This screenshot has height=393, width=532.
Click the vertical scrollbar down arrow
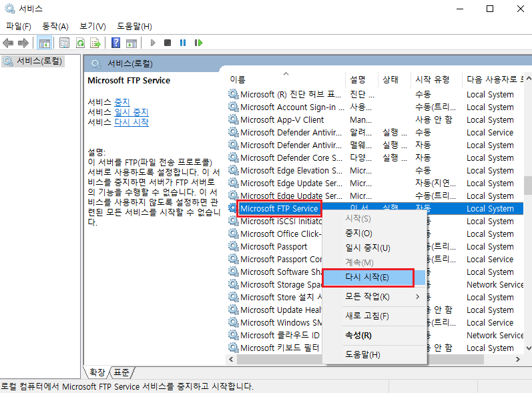(528, 348)
